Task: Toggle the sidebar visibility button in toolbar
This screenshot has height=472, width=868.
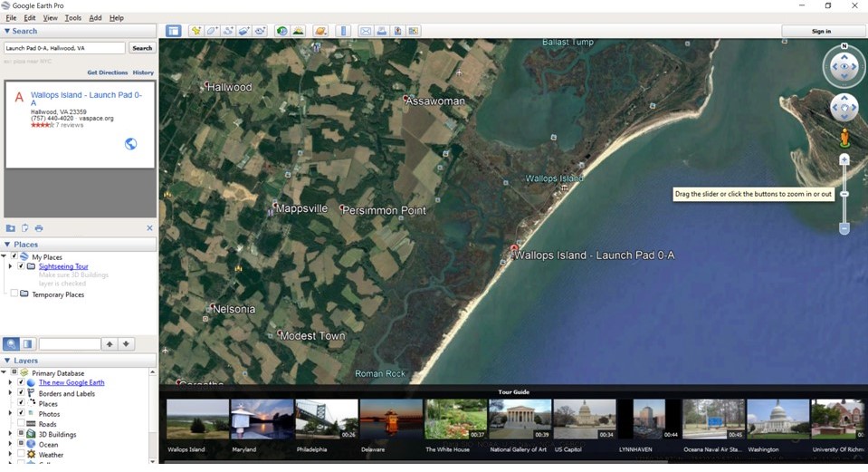Action: [173, 31]
